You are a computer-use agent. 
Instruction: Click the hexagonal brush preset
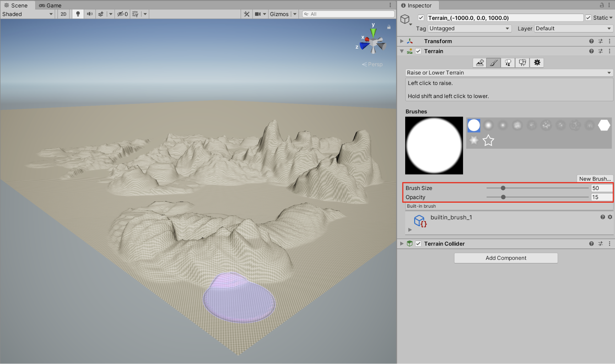[603, 125]
